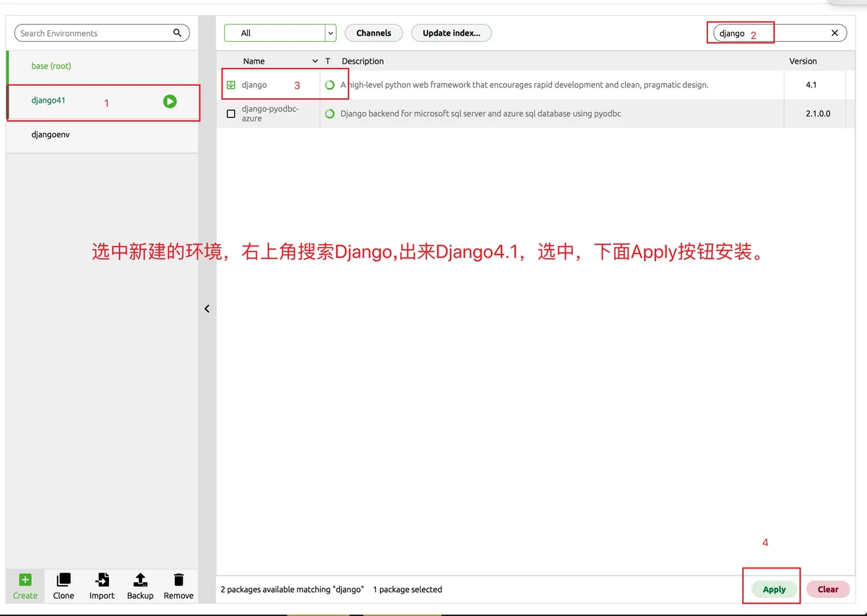Viewport: 867px width, 616px height.
Task: Open the Channels dialog
Action: click(374, 33)
